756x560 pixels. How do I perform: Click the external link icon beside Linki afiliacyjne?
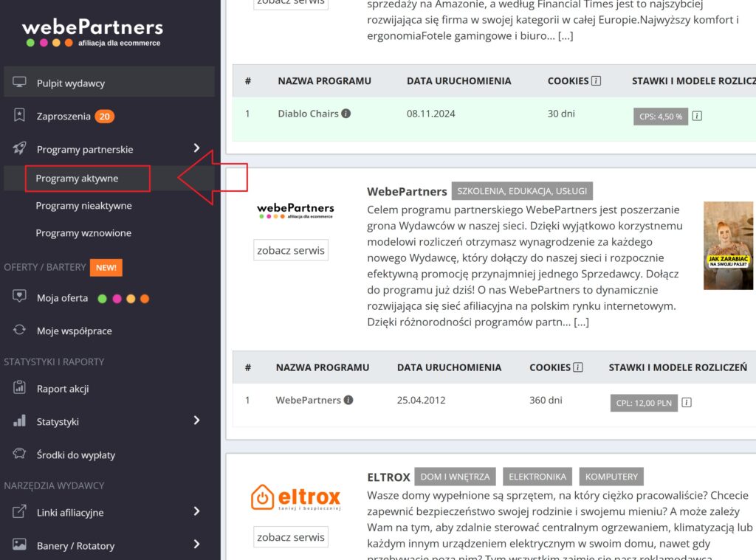tap(19, 511)
